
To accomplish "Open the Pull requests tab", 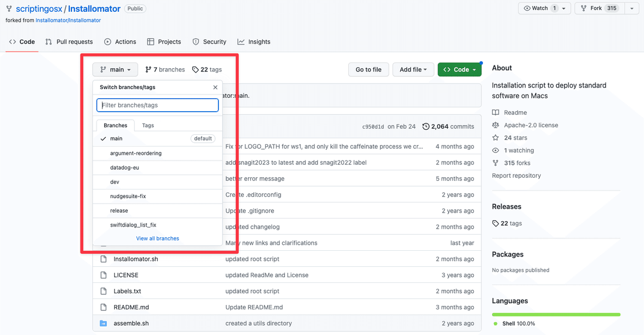I will tap(69, 42).
